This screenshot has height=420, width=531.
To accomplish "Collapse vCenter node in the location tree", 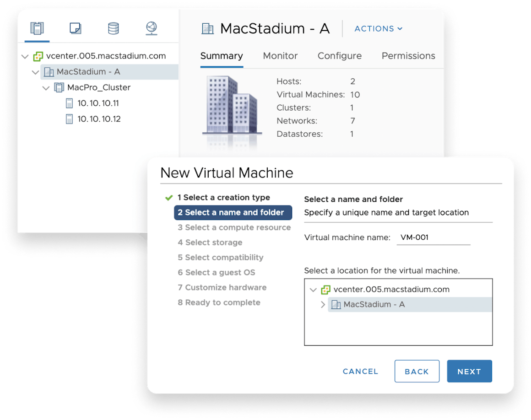I will (x=313, y=290).
